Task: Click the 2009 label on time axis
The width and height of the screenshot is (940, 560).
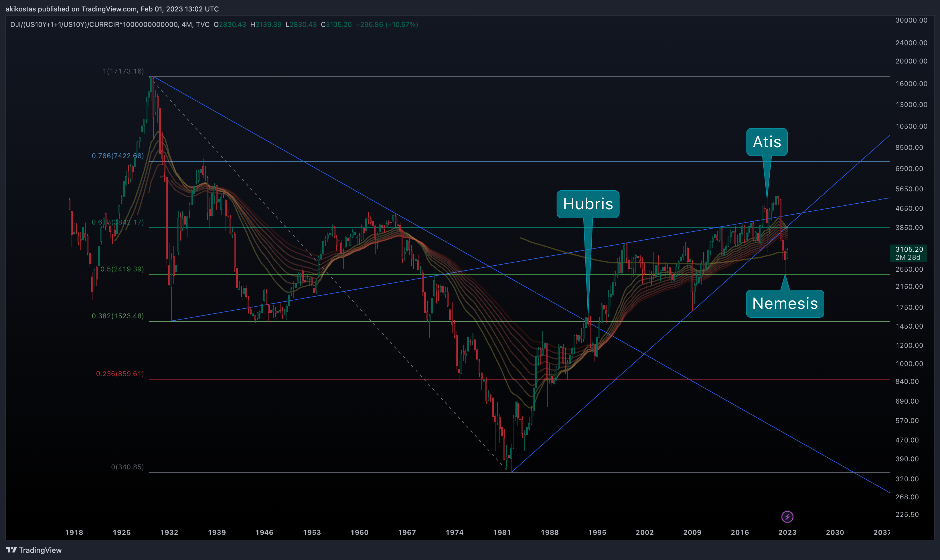Action: pos(692,533)
